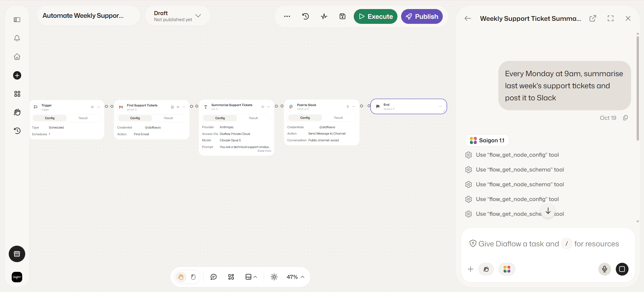
Task: Toggle the left sidebar panel icon
Action: point(17,20)
